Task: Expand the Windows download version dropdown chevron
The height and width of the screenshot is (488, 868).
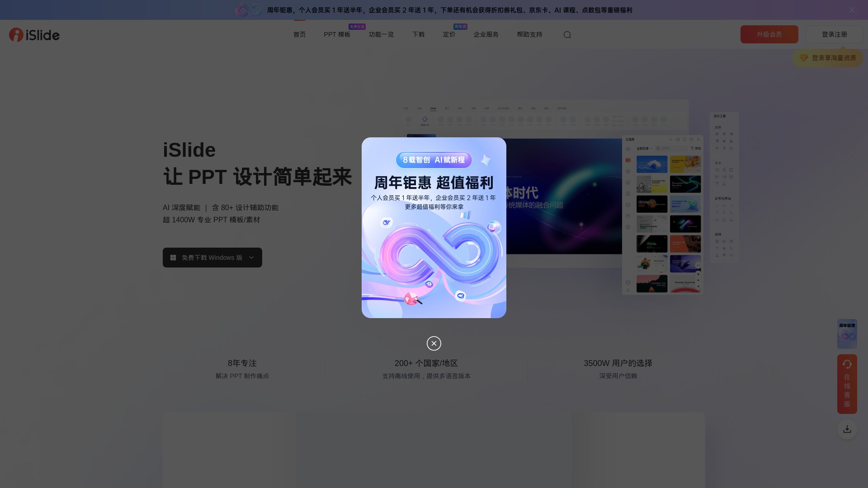Action: 251,258
